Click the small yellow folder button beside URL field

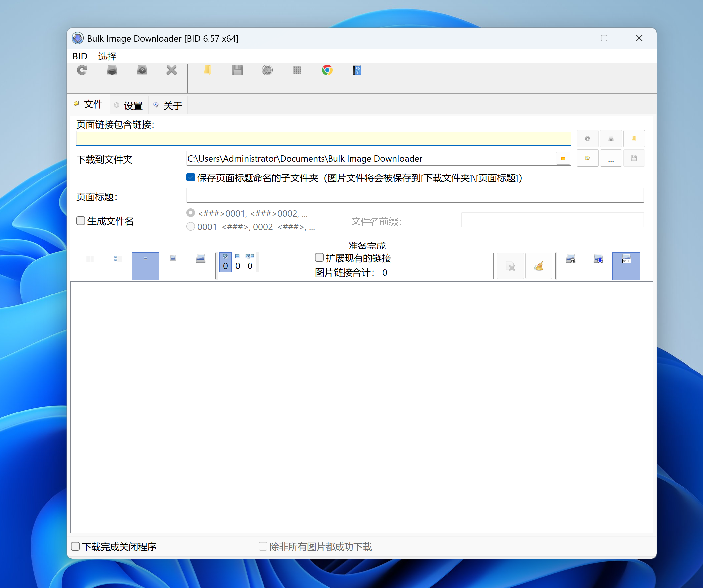(x=634, y=139)
